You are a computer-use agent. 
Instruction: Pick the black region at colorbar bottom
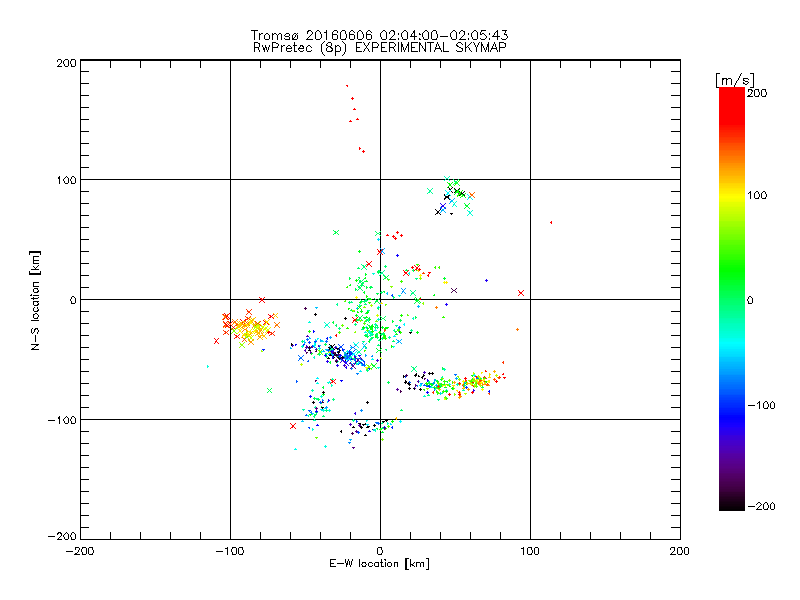[x=732, y=503]
